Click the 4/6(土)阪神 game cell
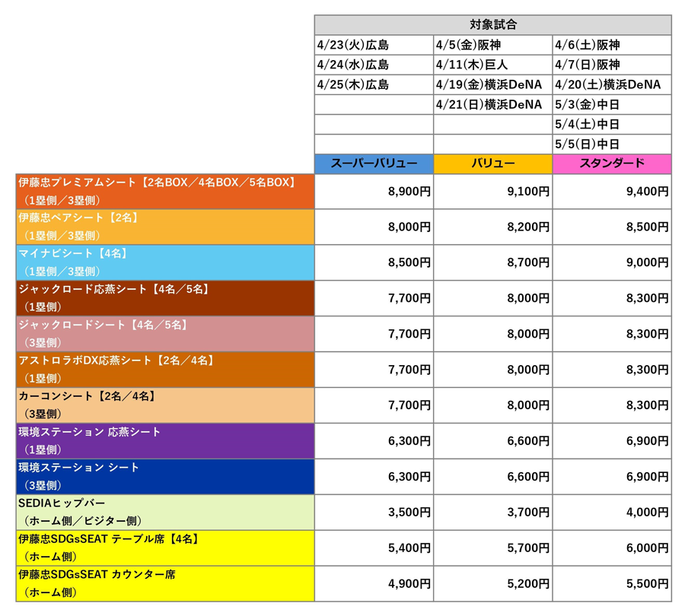This screenshot has height=616, width=685. (x=612, y=45)
